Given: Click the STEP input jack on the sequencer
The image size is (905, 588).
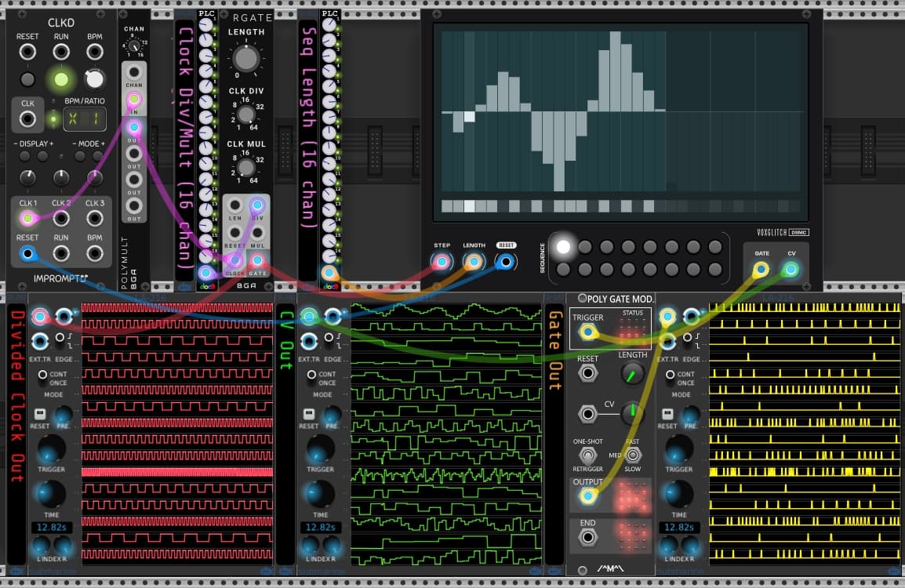Looking at the screenshot, I should (x=442, y=262).
